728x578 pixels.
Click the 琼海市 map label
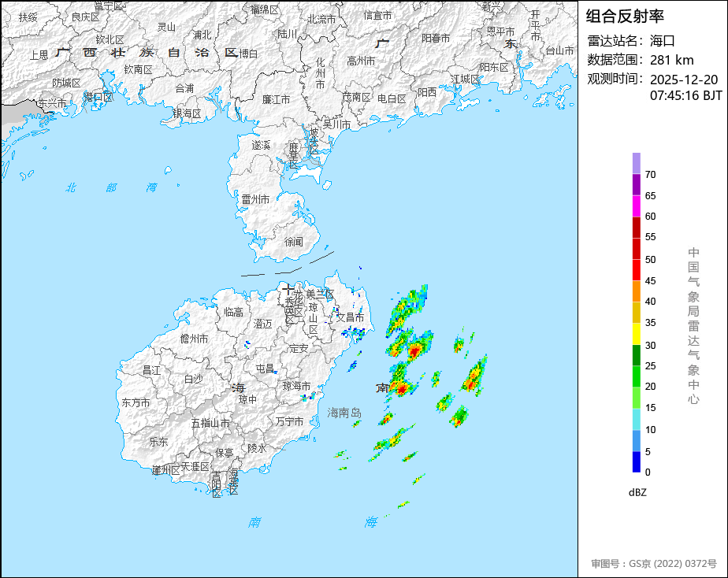296,386
